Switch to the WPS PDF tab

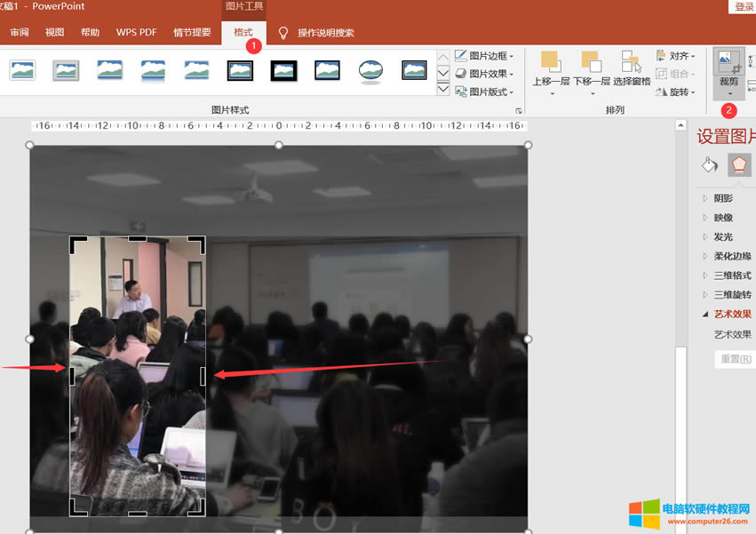(x=136, y=32)
